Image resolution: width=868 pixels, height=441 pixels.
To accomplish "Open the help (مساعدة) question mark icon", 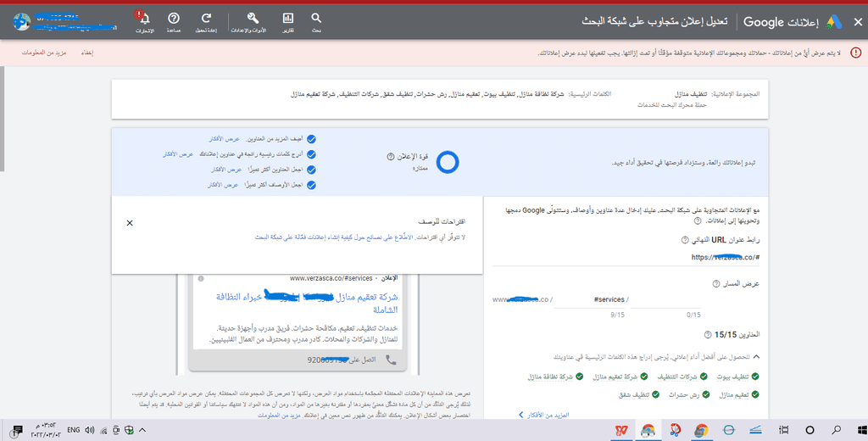I will [174, 18].
